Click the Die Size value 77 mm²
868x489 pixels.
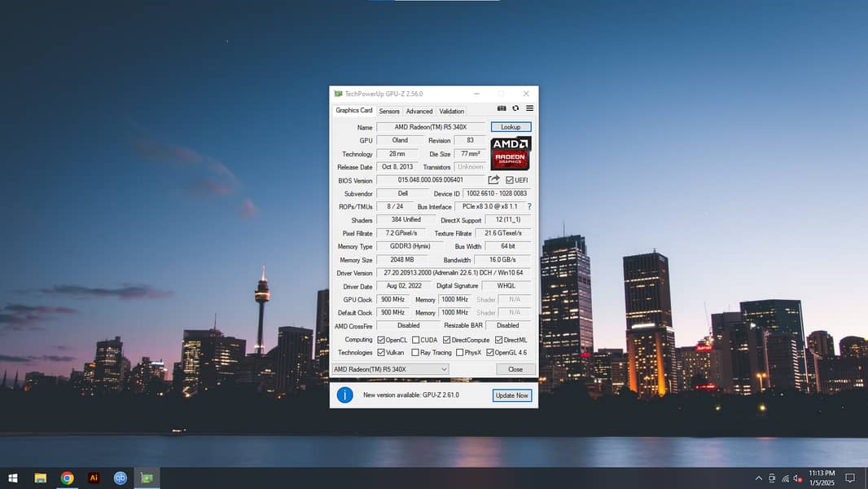(470, 153)
